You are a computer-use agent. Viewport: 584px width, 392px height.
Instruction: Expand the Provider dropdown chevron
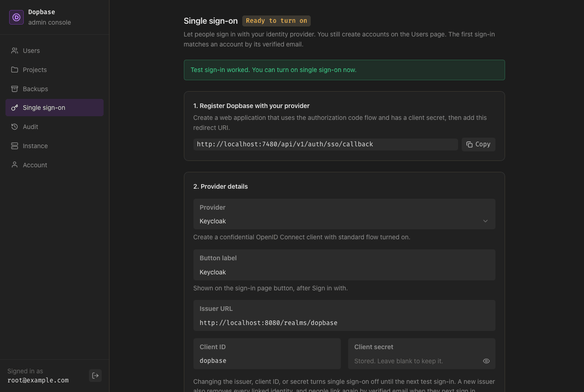click(x=485, y=221)
